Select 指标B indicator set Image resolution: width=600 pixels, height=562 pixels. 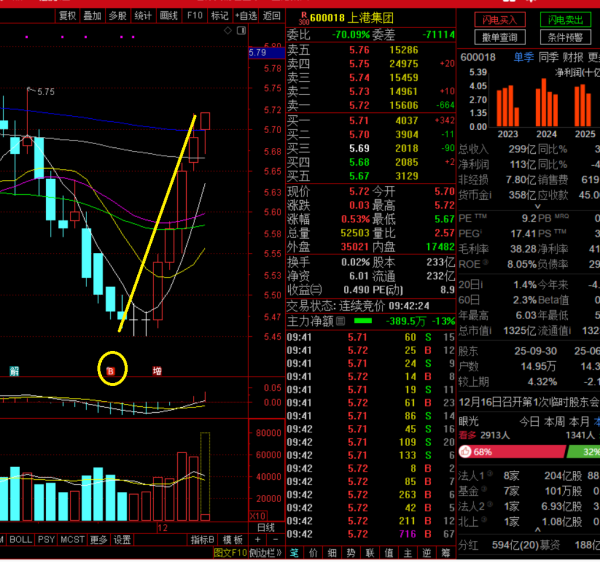pyautogui.click(x=202, y=539)
